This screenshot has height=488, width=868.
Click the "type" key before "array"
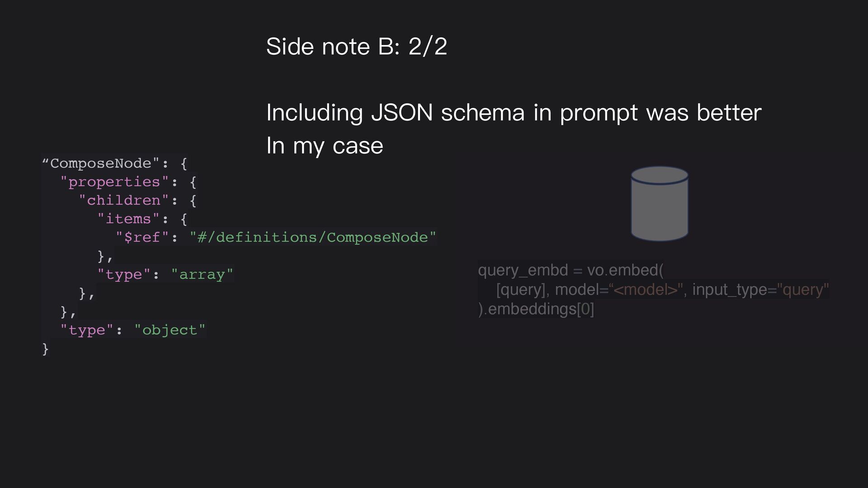click(x=124, y=274)
